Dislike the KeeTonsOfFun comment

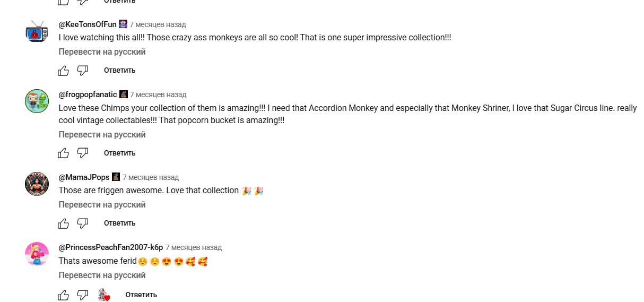(x=83, y=70)
